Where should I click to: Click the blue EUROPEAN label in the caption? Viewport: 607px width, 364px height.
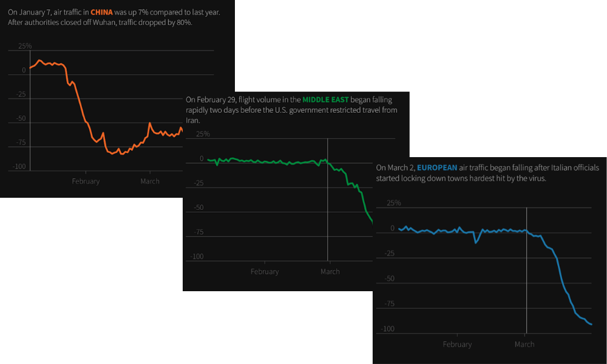click(x=438, y=167)
